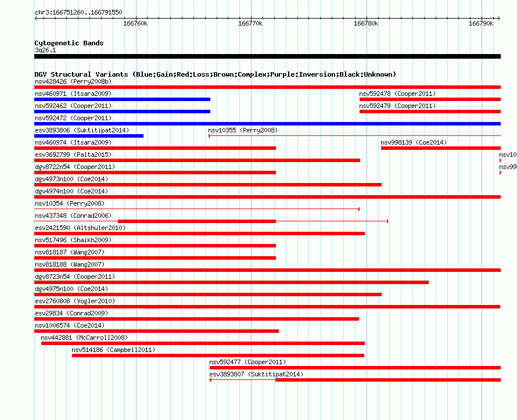Click the esv29834 (Conrad2009) label
Image resolution: width=517 pixels, height=420 pixels.
click(71, 313)
